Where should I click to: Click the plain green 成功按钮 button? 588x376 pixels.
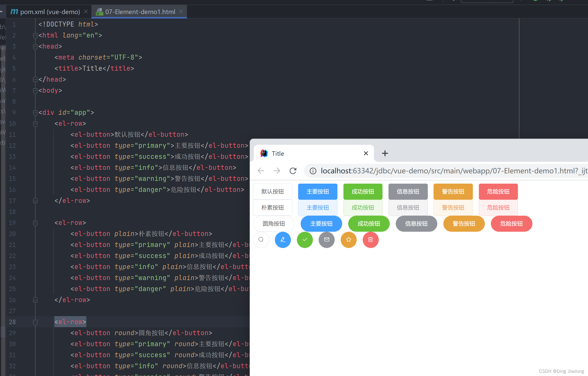pos(362,208)
